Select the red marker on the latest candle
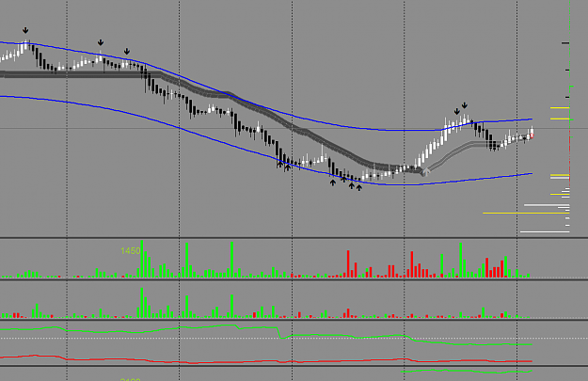Viewport: 588px width, 381px height. coord(532,135)
